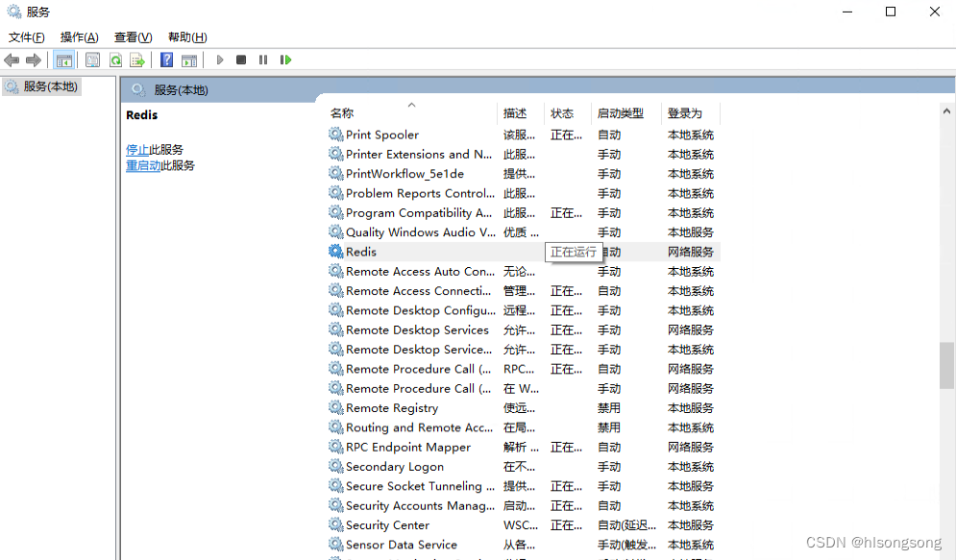The image size is (956, 560).
Task: Select Security Accounts Manag... service
Action: pyautogui.click(x=420, y=505)
